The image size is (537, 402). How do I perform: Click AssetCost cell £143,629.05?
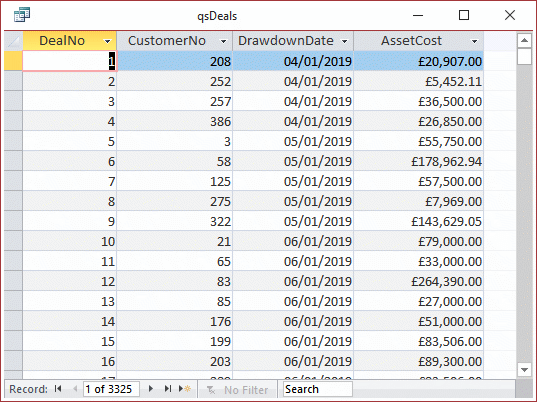pyautogui.click(x=419, y=221)
